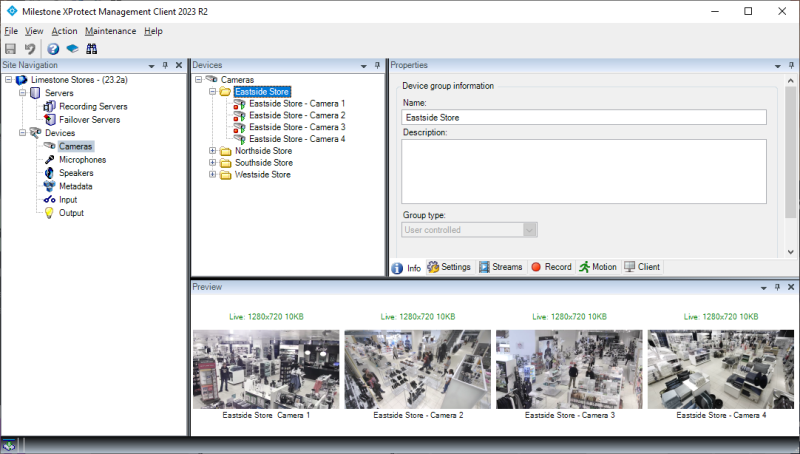
Task: Open the Properties panel options arrow
Action: (x=778, y=66)
